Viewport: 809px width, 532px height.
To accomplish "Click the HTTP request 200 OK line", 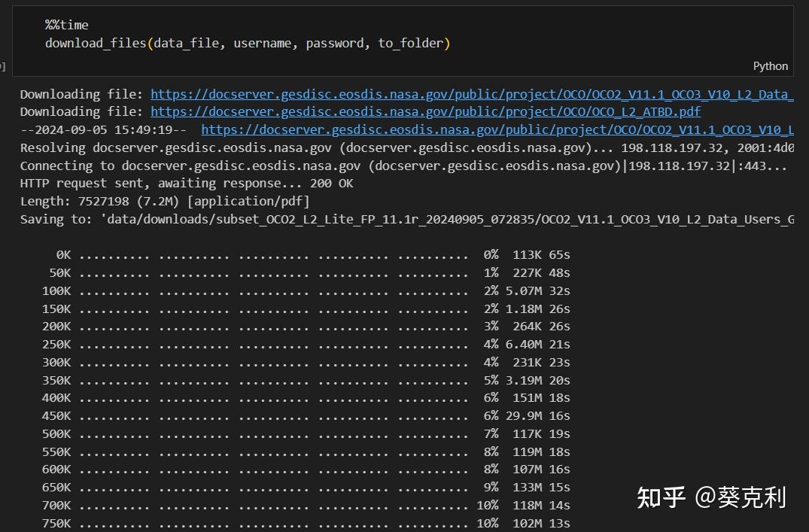I will point(187,184).
